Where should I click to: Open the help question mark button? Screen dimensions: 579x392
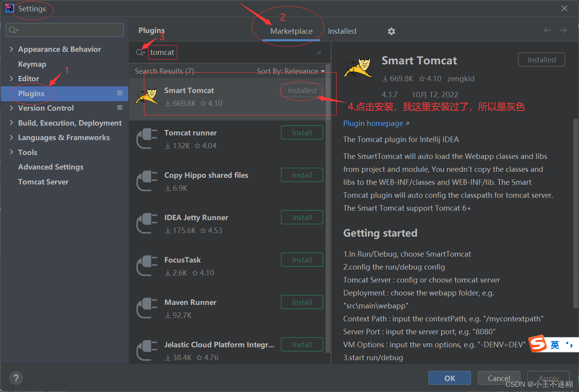click(x=16, y=378)
